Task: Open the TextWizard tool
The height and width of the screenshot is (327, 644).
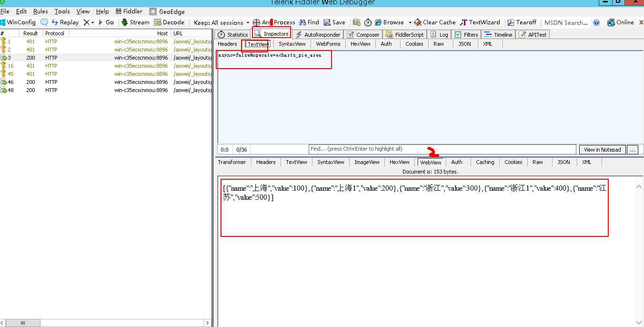Action: pyautogui.click(x=481, y=22)
